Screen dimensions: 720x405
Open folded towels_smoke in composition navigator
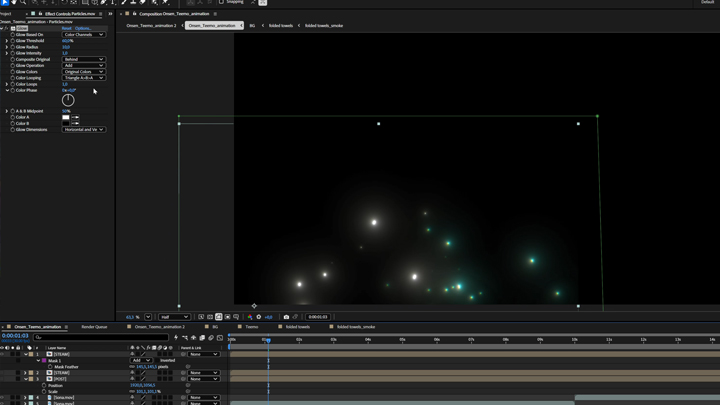tap(324, 26)
